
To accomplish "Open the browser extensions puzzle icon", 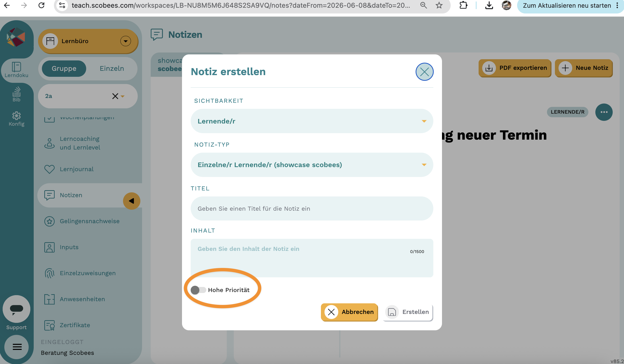I will click(x=463, y=5).
